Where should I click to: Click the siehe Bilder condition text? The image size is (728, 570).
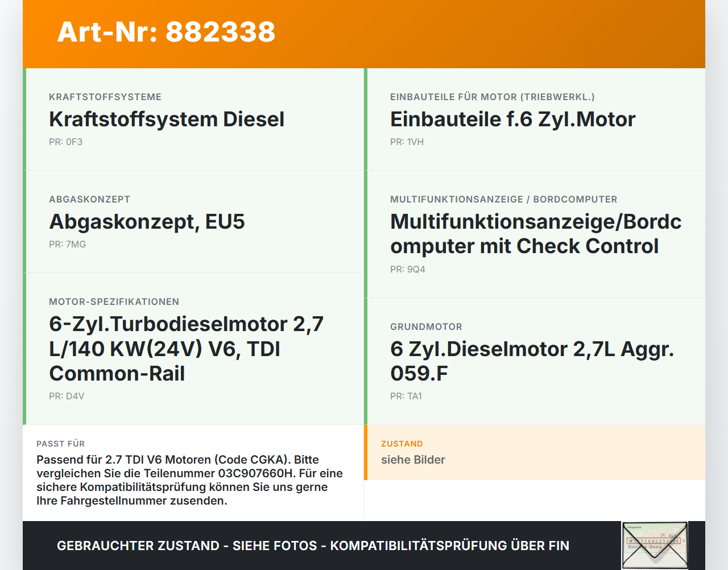(413, 460)
